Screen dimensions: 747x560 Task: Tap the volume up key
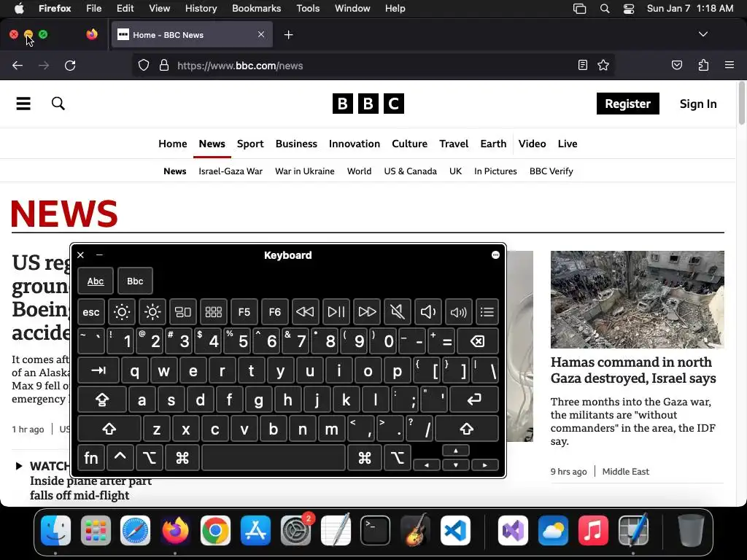click(x=458, y=312)
